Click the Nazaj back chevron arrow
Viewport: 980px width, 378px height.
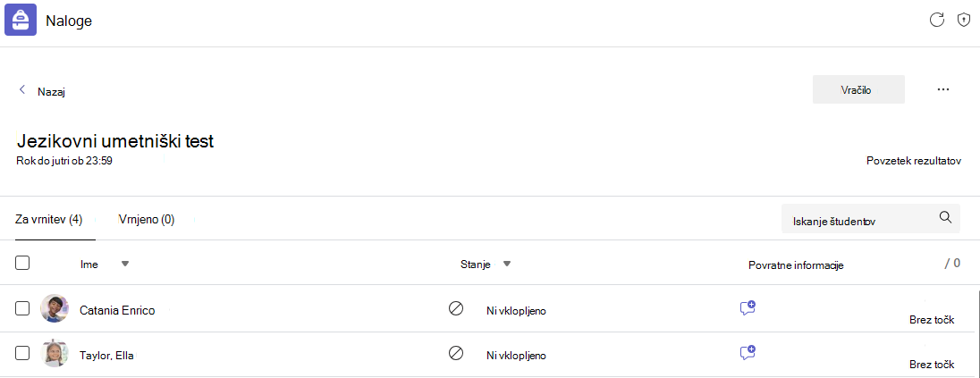(22, 89)
